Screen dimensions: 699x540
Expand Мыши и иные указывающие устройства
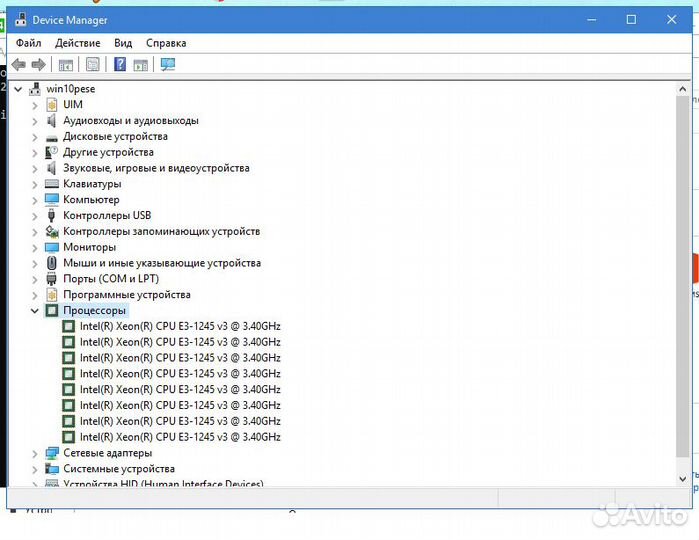click(x=35, y=264)
